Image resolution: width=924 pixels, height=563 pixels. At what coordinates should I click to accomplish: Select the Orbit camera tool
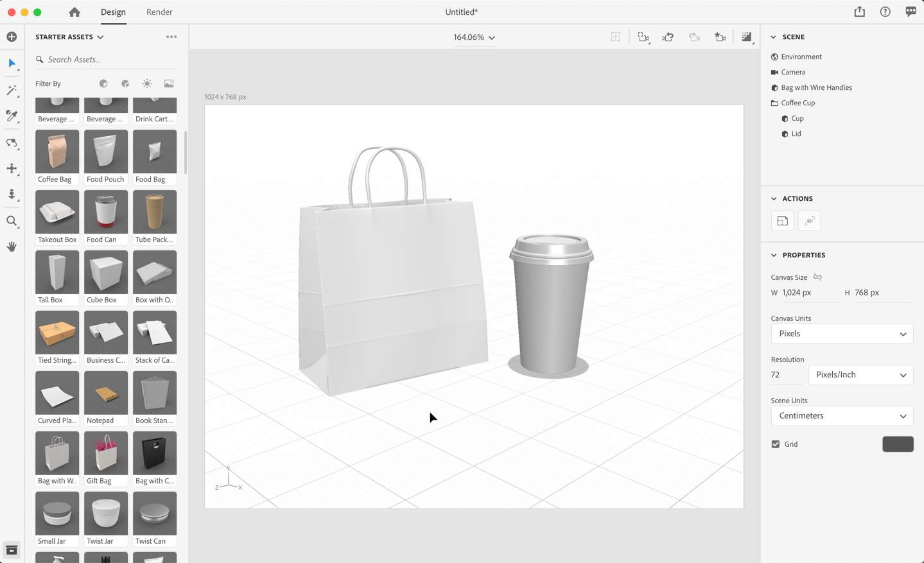click(x=12, y=143)
